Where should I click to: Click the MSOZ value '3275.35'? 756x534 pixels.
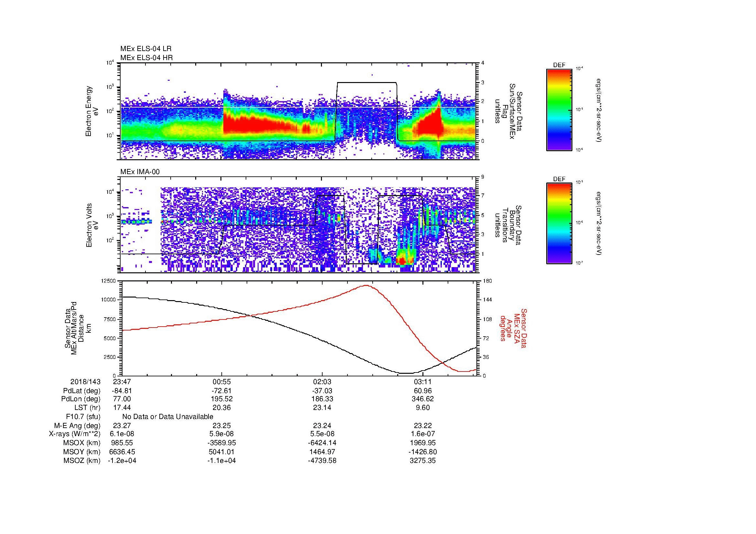423,461
